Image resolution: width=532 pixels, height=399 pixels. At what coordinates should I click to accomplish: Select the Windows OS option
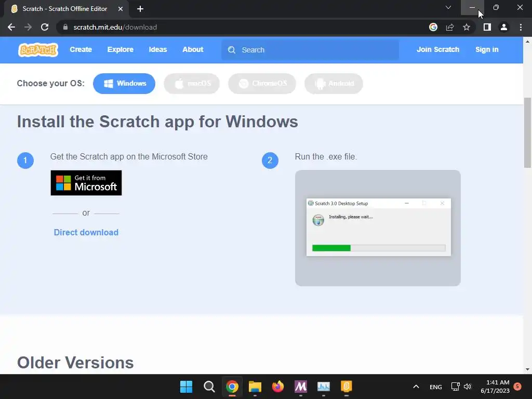[124, 84]
